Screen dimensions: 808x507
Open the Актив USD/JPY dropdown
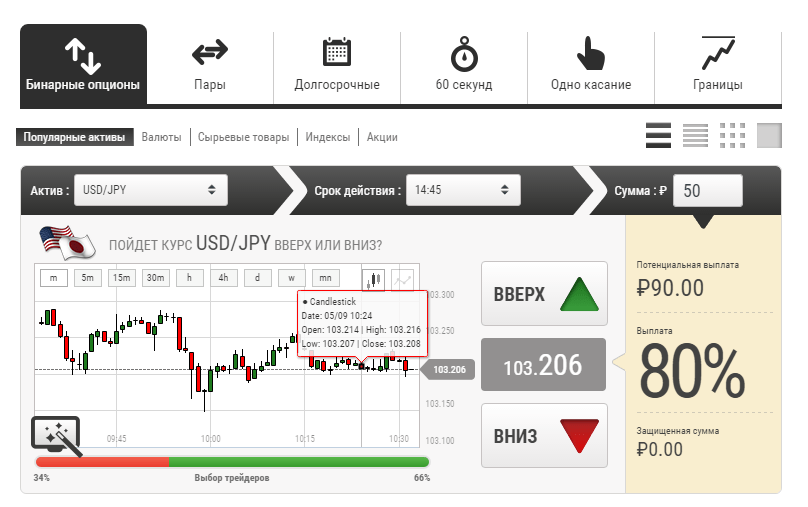[x=150, y=190]
